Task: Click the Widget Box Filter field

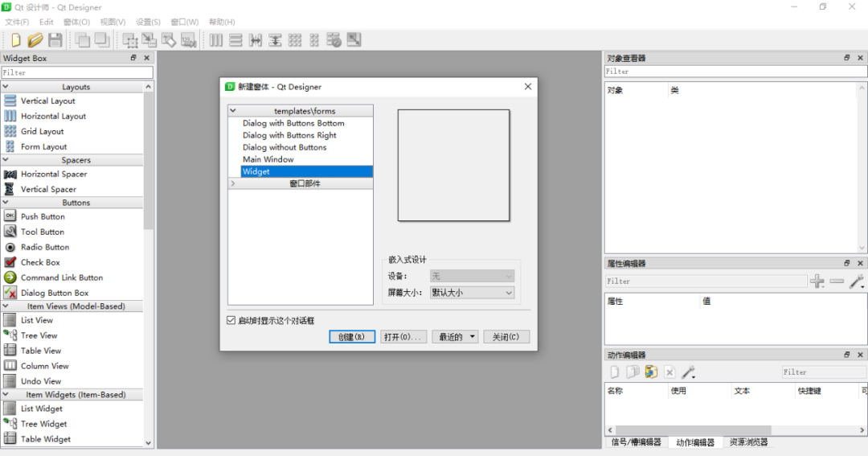Action: 77,72
